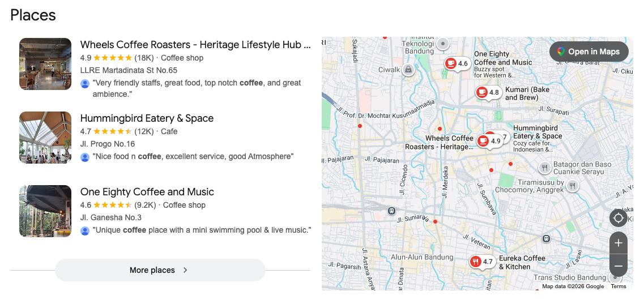Open One Eighty Coffee and Music listing
This screenshot has width=644, height=304.
tap(147, 191)
